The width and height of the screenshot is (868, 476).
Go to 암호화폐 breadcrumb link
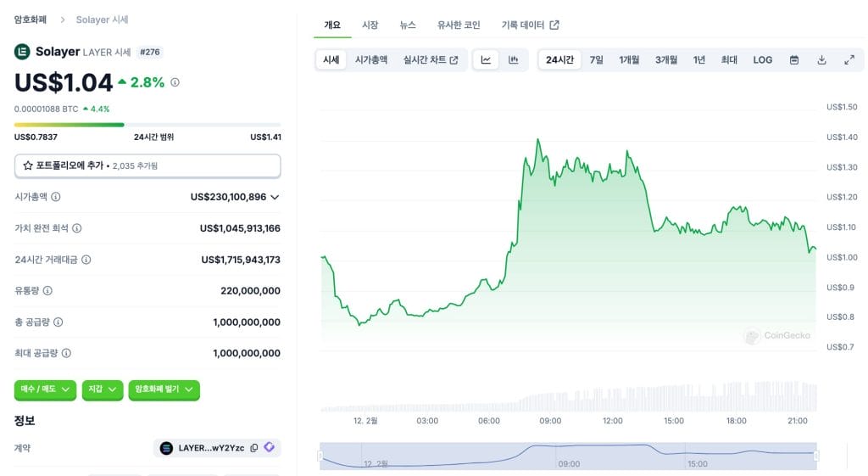click(31, 20)
